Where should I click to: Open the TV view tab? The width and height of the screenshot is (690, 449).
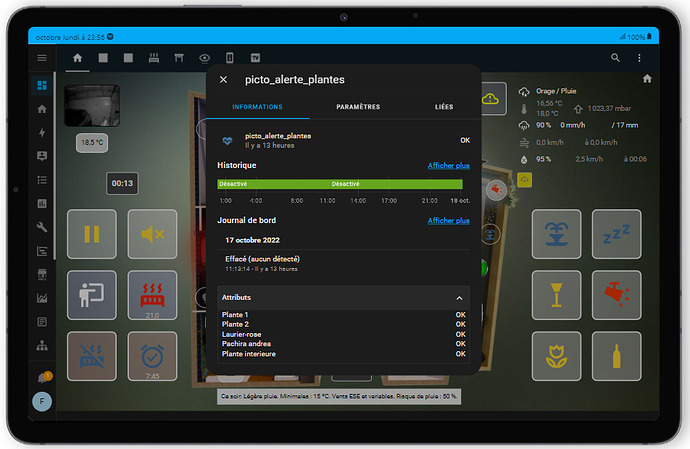coord(255,58)
